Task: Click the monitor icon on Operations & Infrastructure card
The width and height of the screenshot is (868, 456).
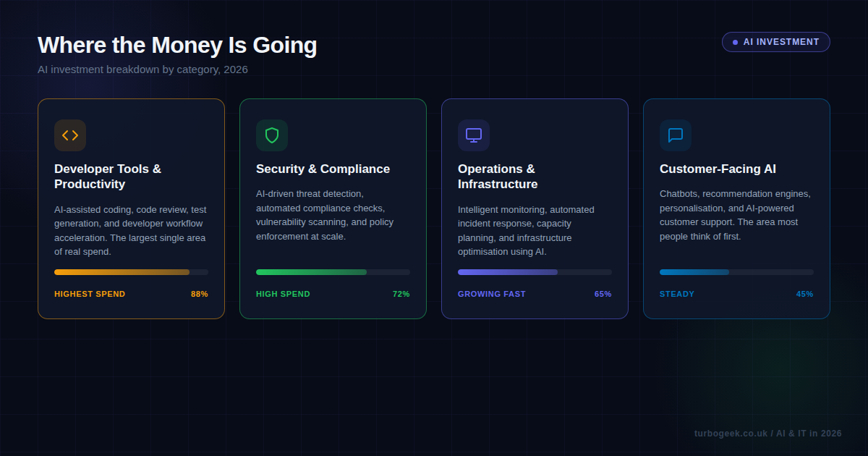Action: 473,135
